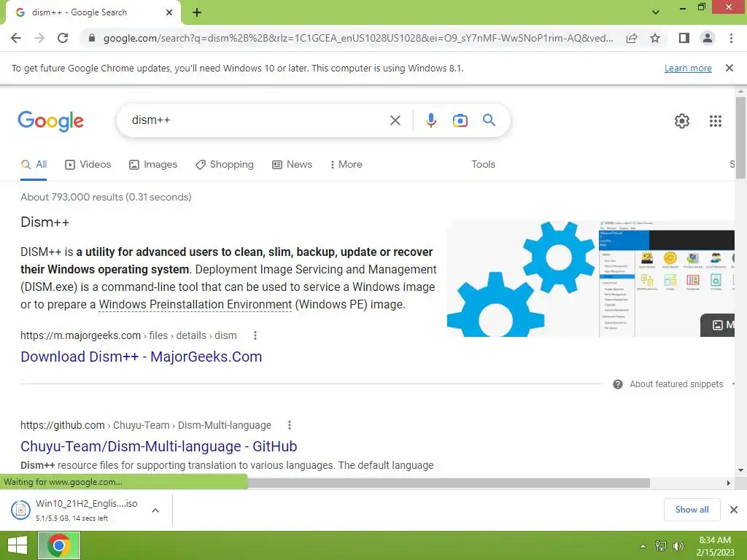Go to the Google homepage logo
This screenshot has height=560, width=747.
pyautogui.click(x=50, y=121)
